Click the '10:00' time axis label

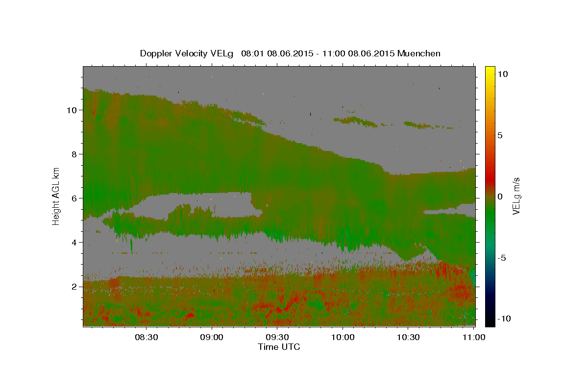343,337
